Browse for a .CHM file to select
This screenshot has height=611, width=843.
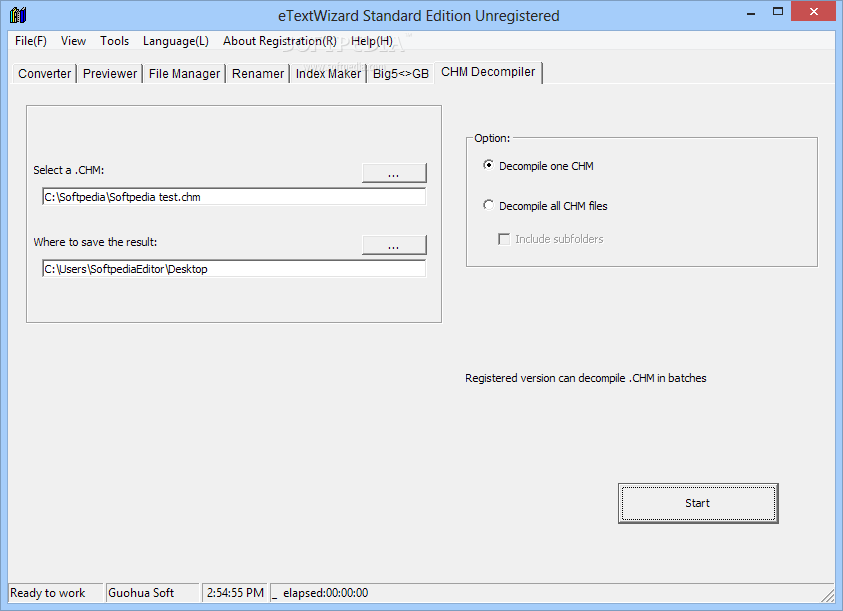[394, 174]
